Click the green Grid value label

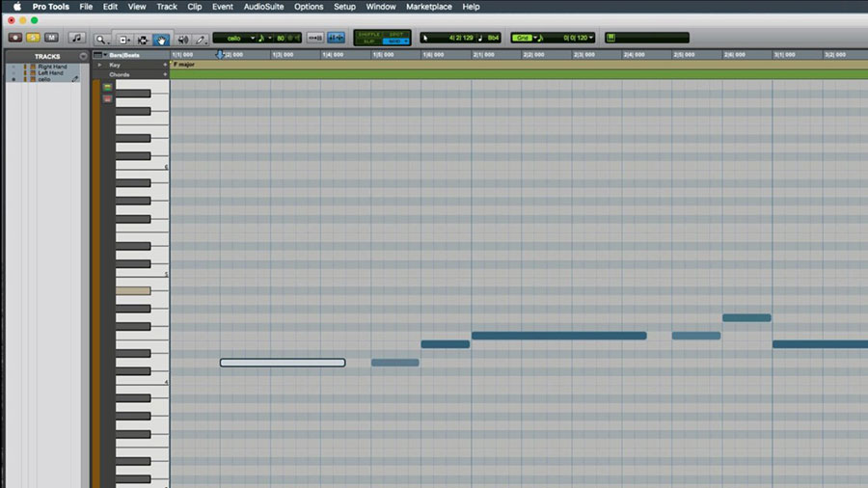point(522,38)
